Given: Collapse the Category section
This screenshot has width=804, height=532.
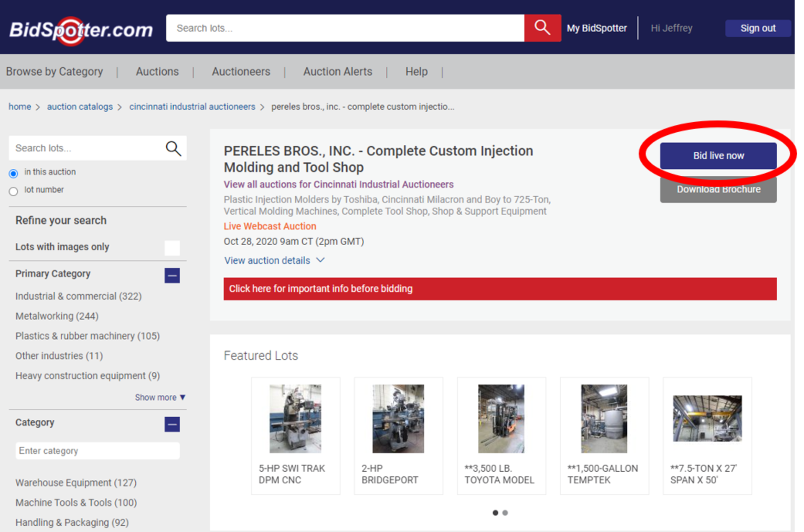Looking at the screenshot, I should coord(172,424).
